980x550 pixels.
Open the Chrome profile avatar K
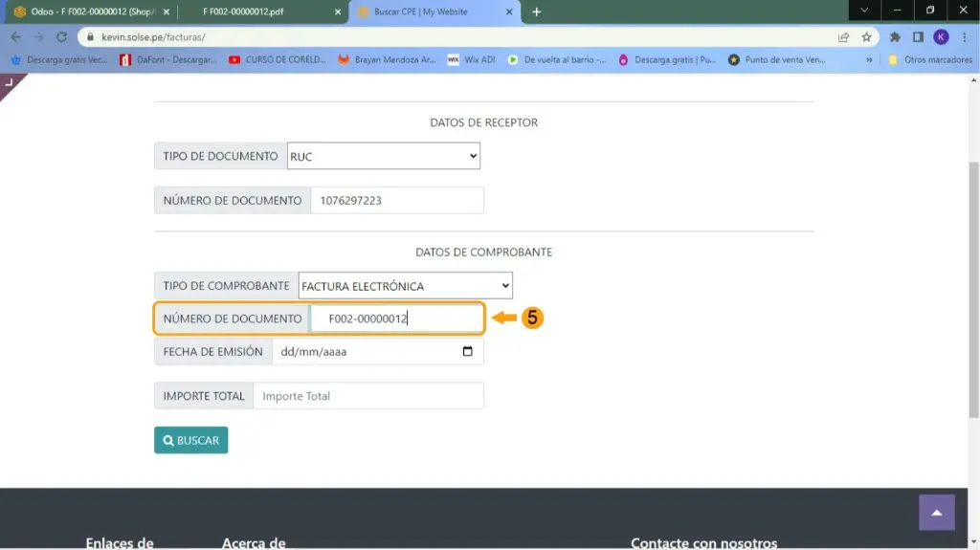point(941,37)
